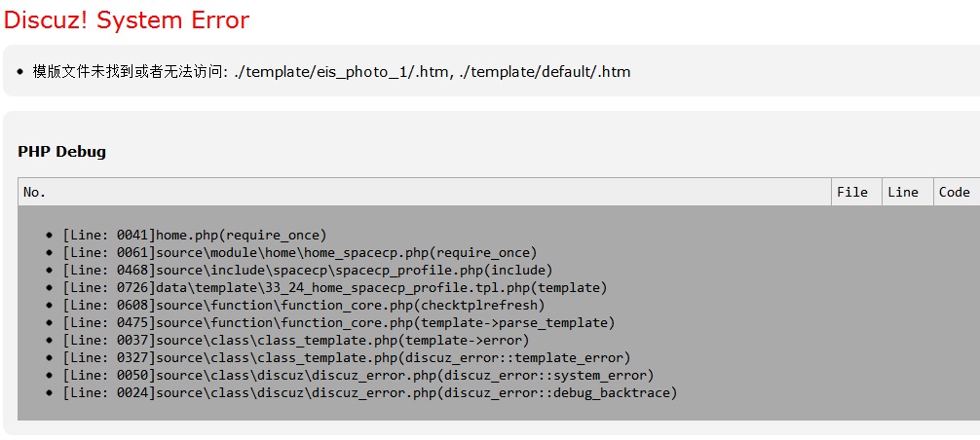Select the home.php require_once trace line
This screenshot has width=980, height=440.
tap(195, 236)
